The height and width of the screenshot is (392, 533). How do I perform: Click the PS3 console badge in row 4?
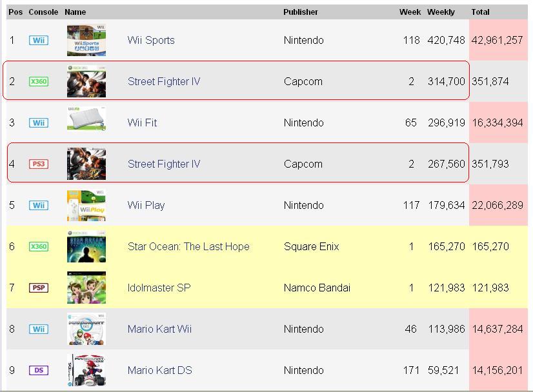coord(39,164)
